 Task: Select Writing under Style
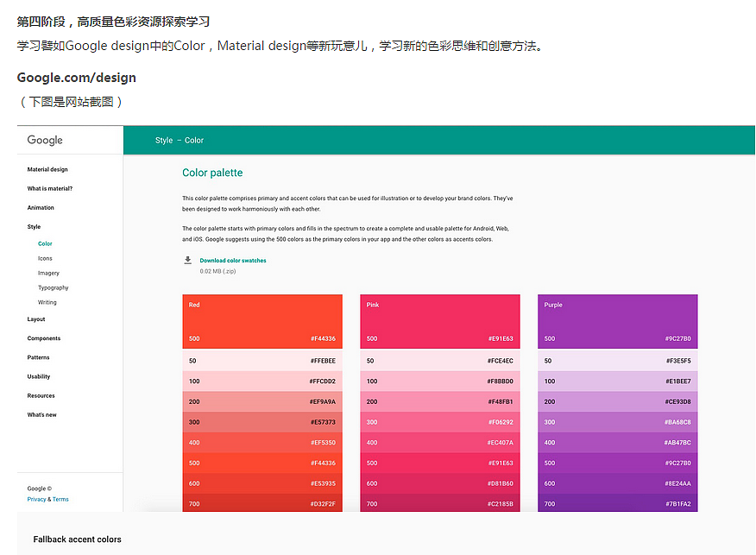pyautogui.click(x=47, y=302)
